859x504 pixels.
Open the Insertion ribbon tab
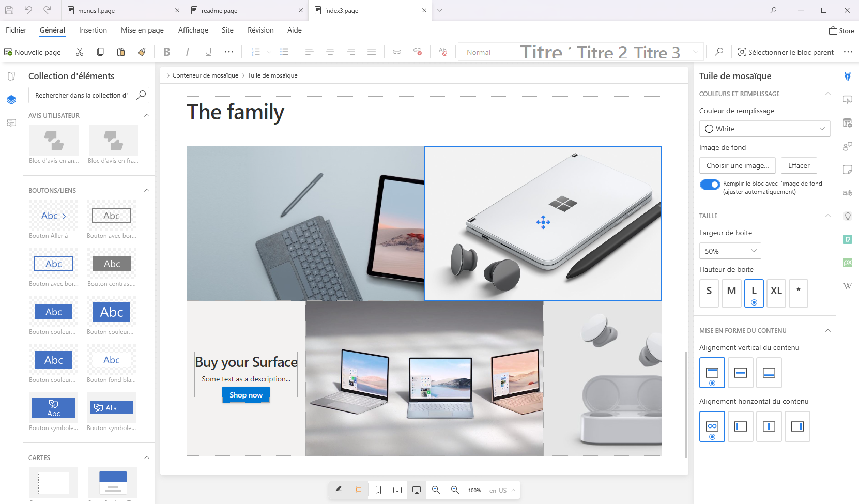point(93,30)
